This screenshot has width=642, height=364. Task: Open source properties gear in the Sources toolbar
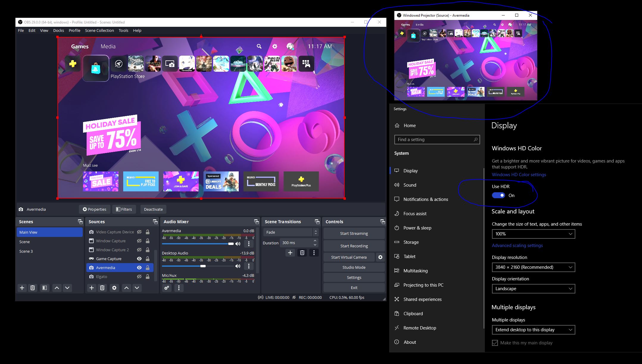click(114, 288)
